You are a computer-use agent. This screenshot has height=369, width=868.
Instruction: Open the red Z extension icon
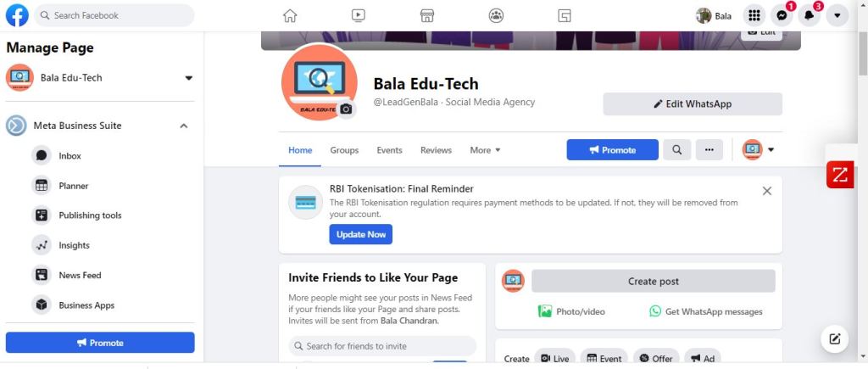(840, 175)
